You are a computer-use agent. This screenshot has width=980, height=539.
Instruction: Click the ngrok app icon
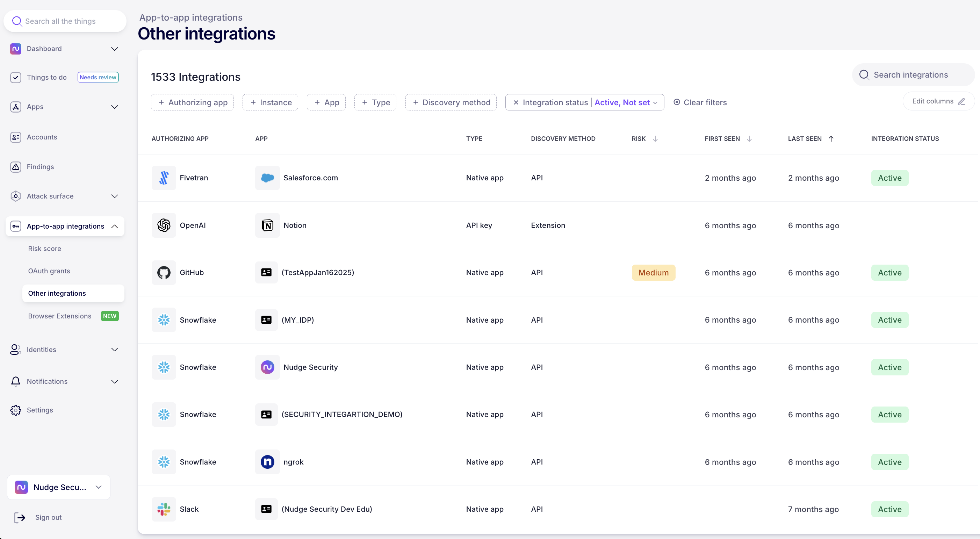tap(267, 462)
